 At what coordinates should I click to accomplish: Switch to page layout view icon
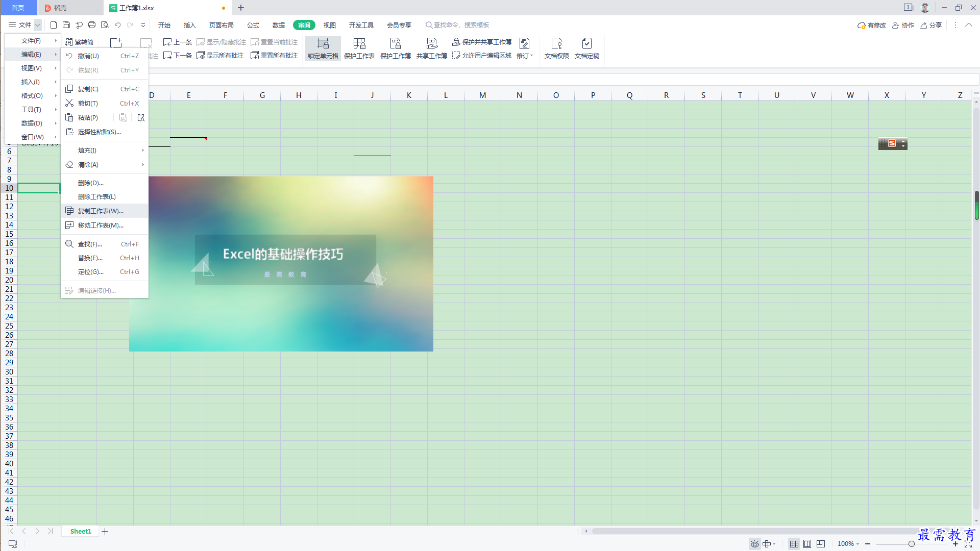[807, 544]
